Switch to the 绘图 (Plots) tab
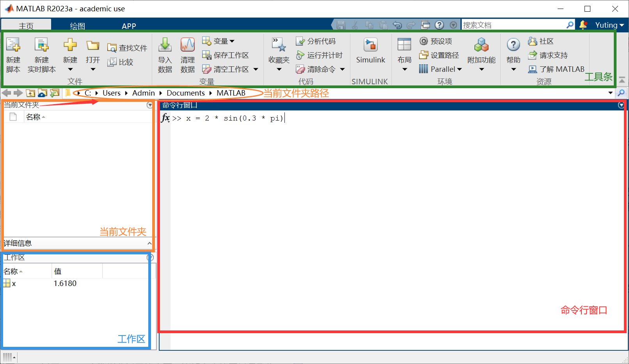Viewport: 629px width, 364px height. pyautogui.click(x=77, y=26)
